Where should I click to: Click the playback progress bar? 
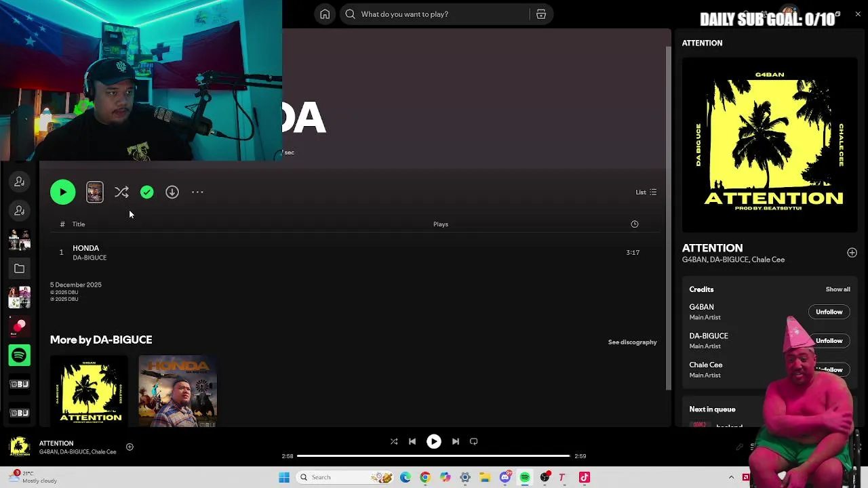434,456
